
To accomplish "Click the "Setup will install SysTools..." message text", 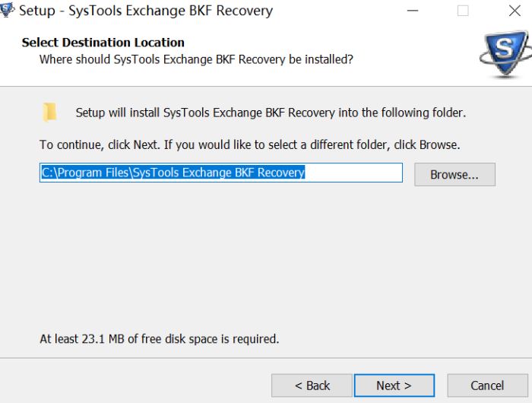I will (x=271, y=113).
